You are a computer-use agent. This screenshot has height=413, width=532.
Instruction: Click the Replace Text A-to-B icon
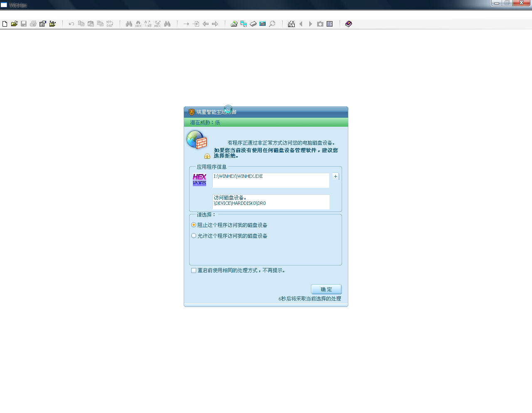coord(148,24)
